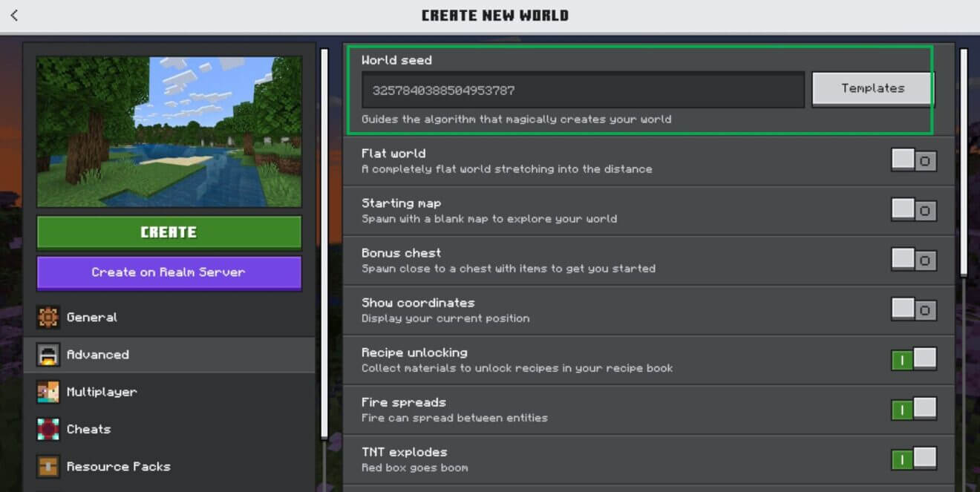Select the Advanced settings tab
This screenshot has height=492, width=980.
click(x=169, y=355)
